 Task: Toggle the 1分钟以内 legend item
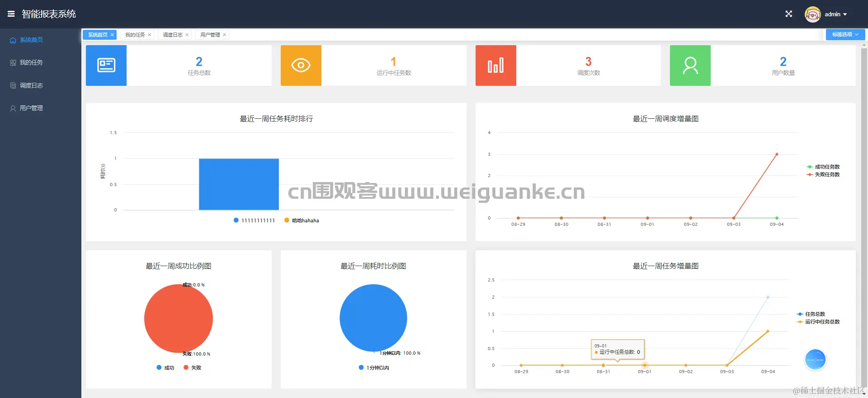click(x=374, y=368)
